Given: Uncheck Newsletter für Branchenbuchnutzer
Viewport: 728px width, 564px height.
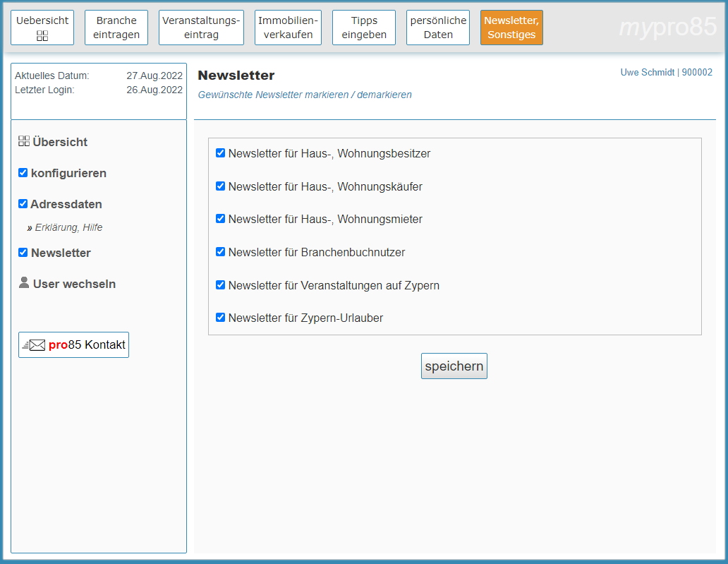Looking at the screenshot, I should click(x=220, y=252).
